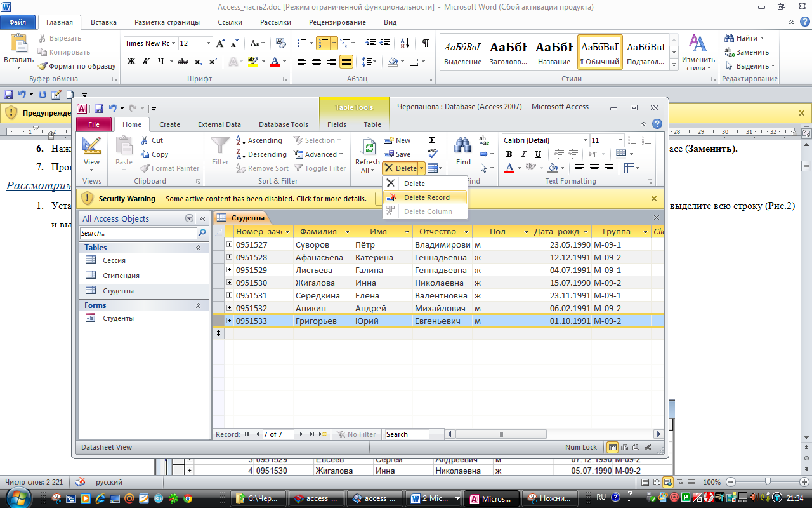
Task: Click Word's Найти button
Action: coord(745,38)
